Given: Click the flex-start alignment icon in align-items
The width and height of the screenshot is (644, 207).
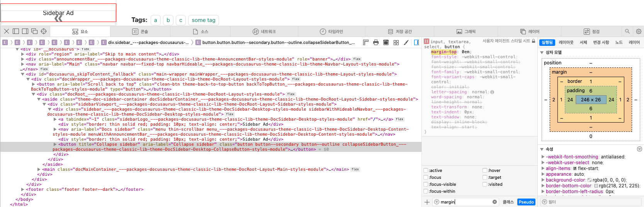Looking at the screenshot, I should (575, 168).
